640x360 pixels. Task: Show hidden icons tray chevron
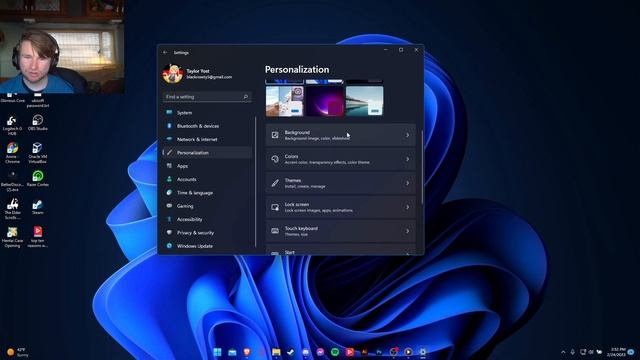click(x=563, y=352)
